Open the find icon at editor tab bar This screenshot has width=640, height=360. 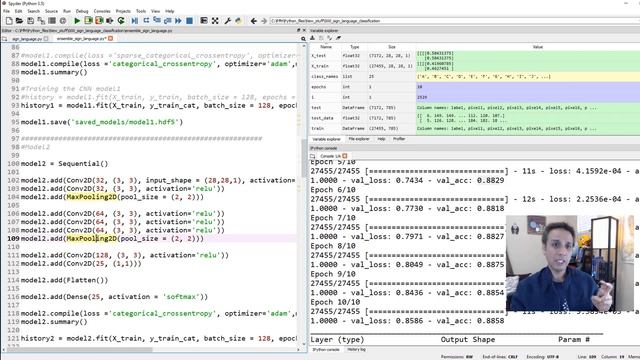coord(303,39)
